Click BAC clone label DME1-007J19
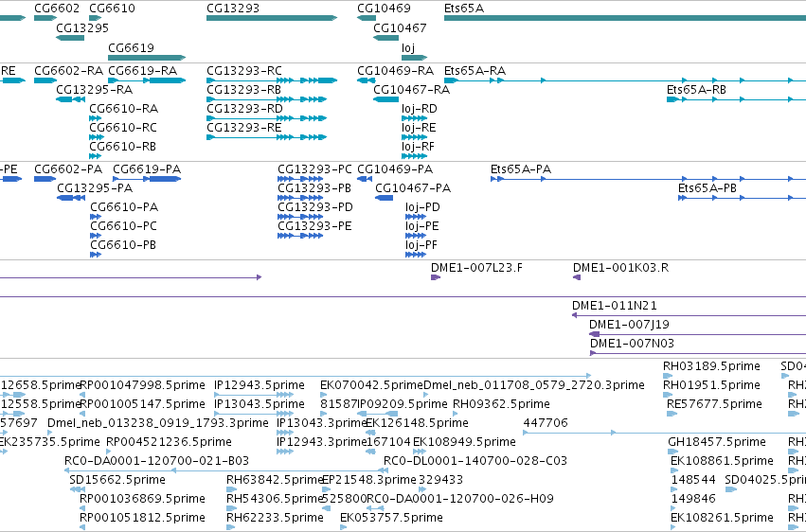 [x=629, y=325]
